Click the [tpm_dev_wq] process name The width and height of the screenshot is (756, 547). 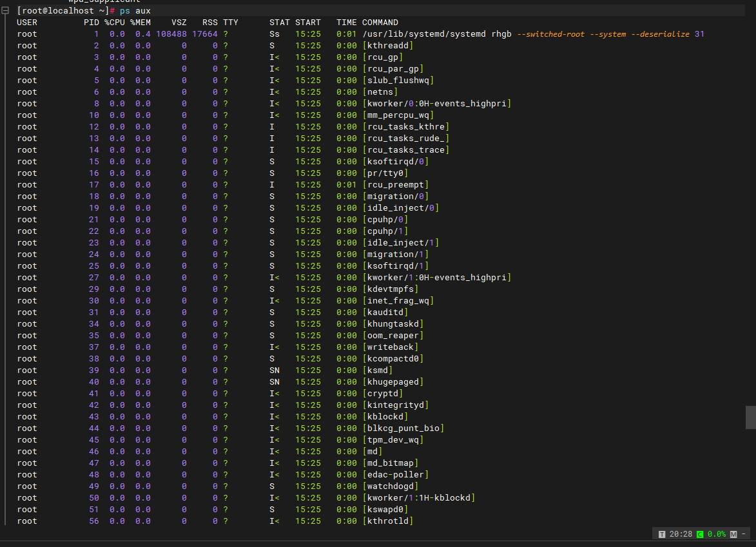[393, 439]
